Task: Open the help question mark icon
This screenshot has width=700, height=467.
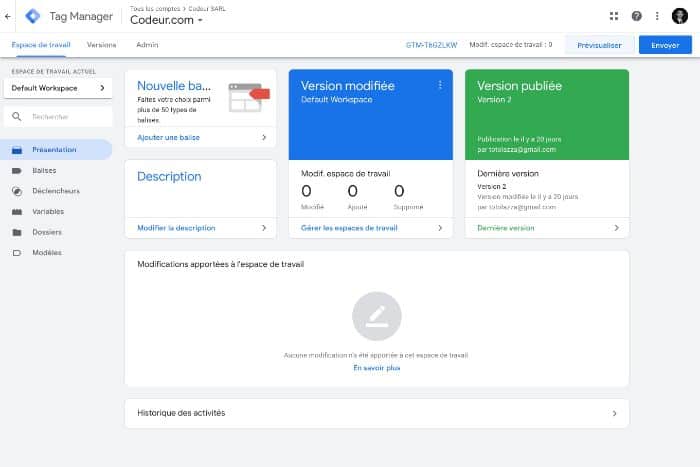Action: [x=636, y=16]
